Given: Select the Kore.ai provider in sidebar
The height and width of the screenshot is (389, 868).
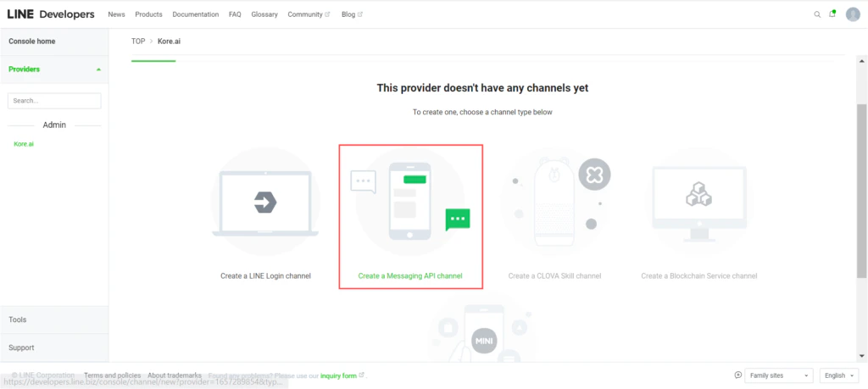Looking at the screenshot, I should coord(24,144).
